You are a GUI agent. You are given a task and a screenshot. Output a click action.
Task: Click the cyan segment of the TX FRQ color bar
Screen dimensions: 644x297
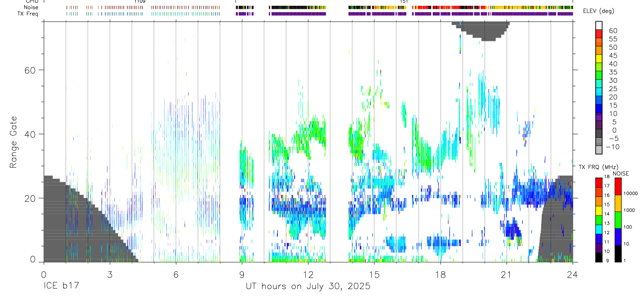599,229
